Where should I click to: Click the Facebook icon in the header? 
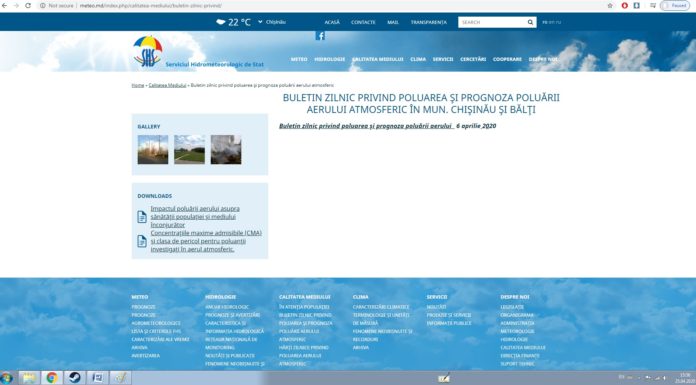point(320,36)
